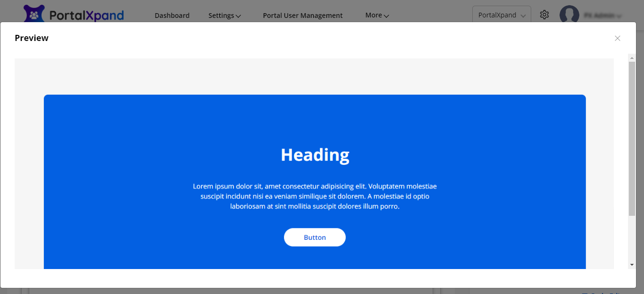
Task: Open settings via the gear icon
Action: (544, 15)
